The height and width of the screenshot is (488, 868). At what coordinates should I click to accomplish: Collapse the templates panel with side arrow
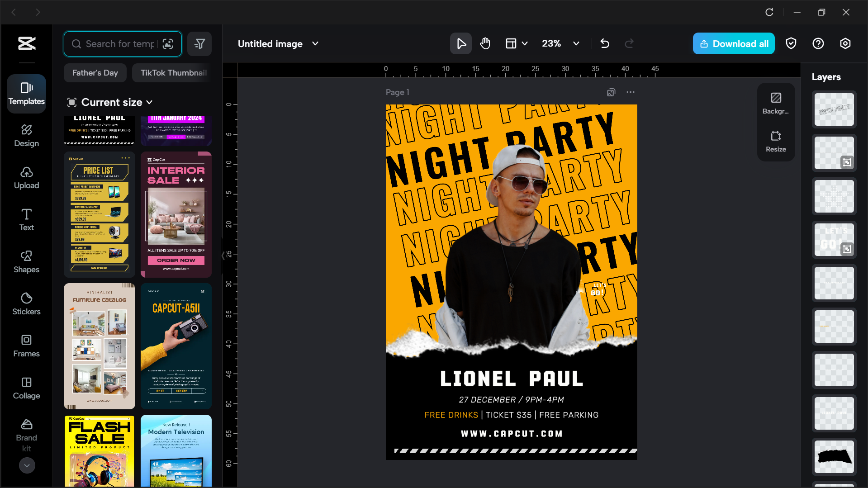(223, 255)
